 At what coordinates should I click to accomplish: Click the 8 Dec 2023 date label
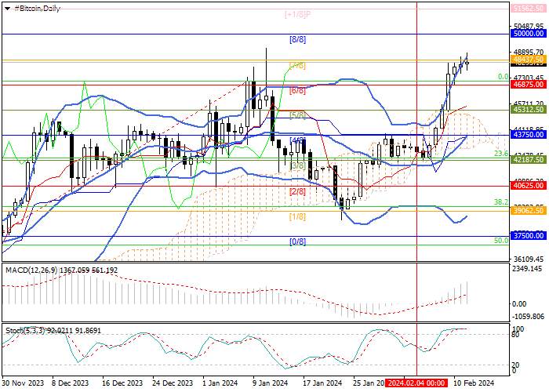click(x=71, y=383)
